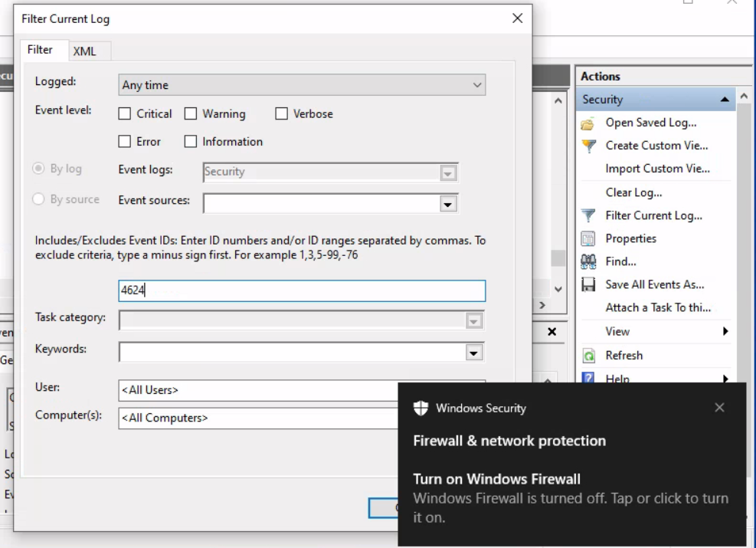This screenshot has width=756, height=548.
Task: Switch to the XML tab
Action: tap(84, 51)
